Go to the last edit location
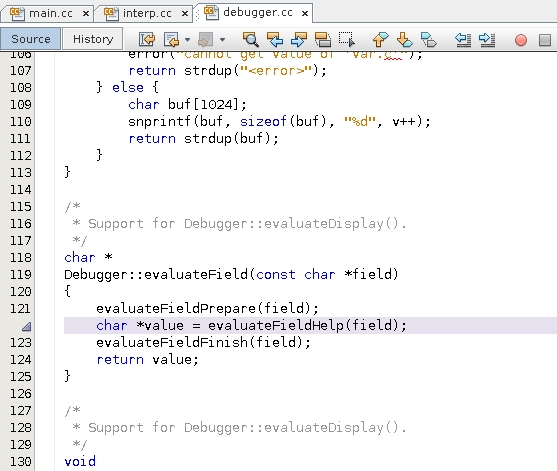 click(x=147, y=39)
